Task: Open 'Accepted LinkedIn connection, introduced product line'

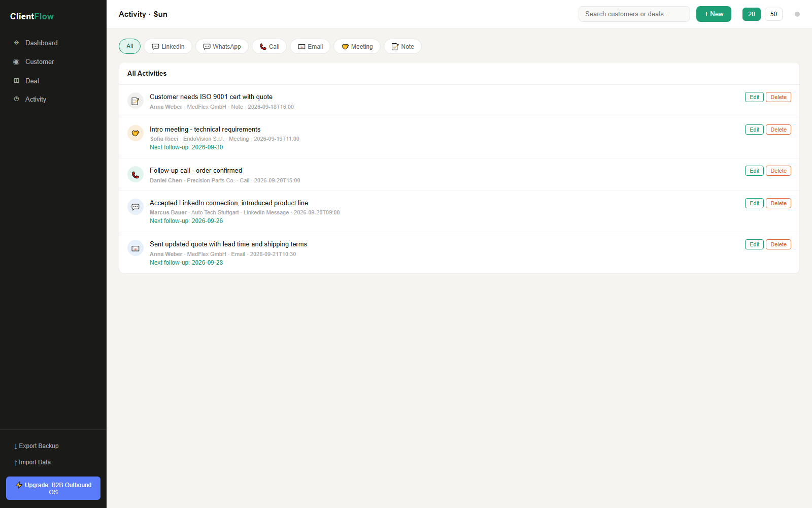Action: (x=229, y=203)
